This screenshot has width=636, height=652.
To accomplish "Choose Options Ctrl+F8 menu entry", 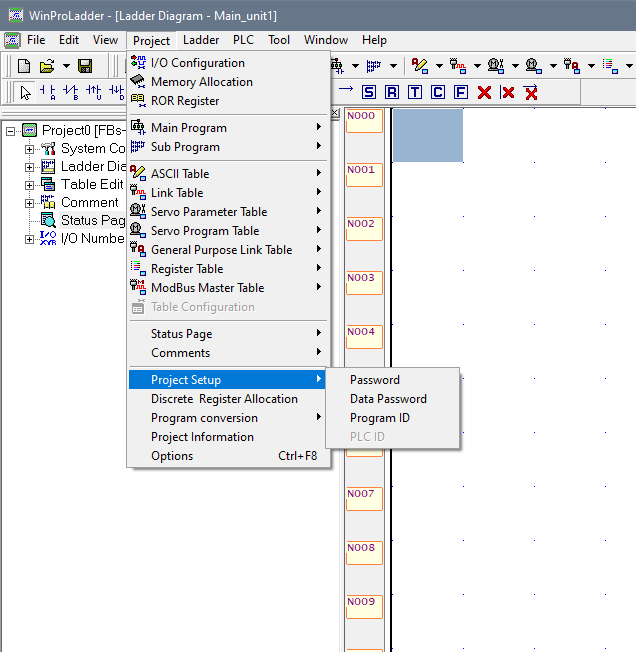I will tap(228, 456).
